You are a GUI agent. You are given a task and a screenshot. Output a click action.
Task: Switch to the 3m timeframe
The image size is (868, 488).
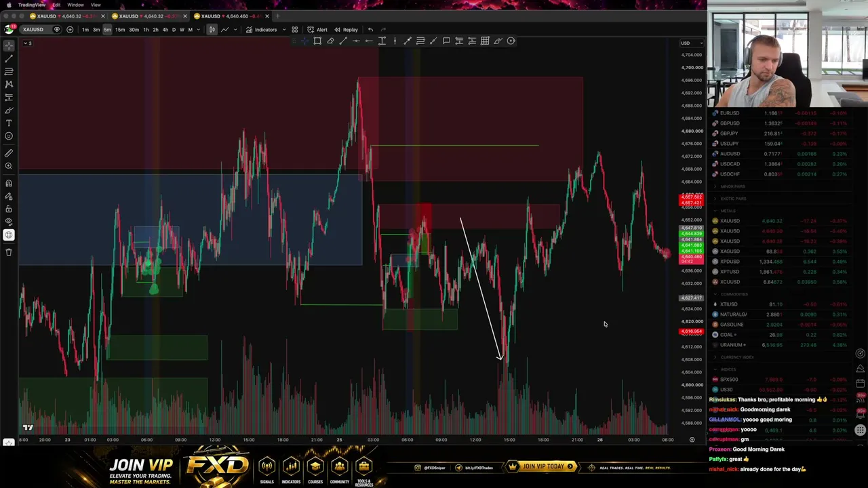96,30
